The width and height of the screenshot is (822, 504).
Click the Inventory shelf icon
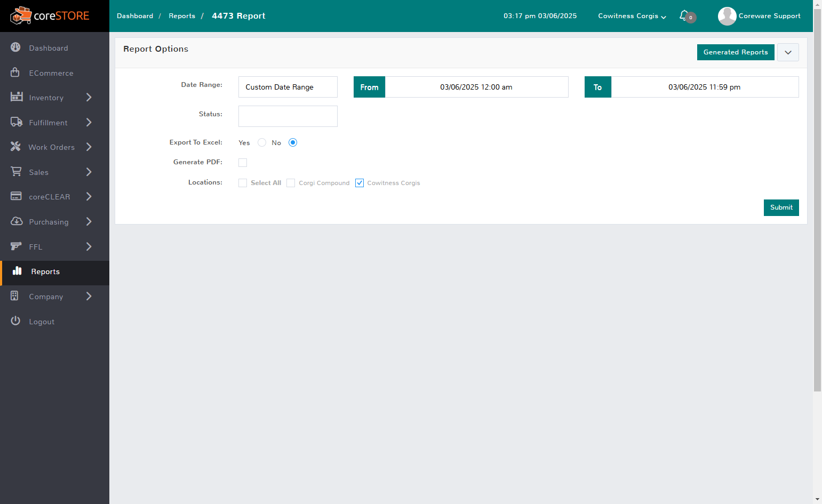point(17,97)
